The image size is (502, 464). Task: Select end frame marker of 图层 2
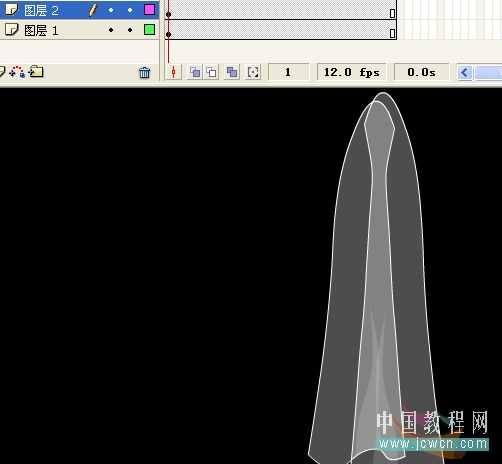pyautogui.click(x=392, y=13)
